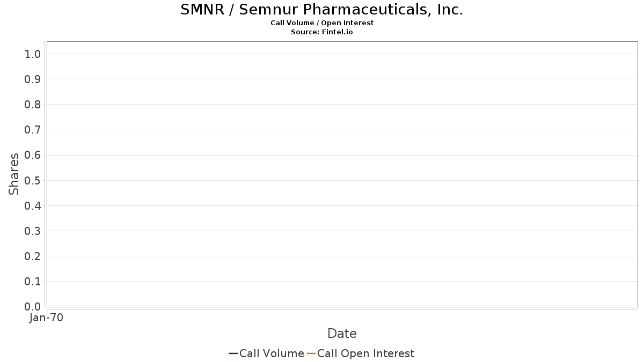Screen dimensions: 644x362
Task: Click the red Call Open Interest line swatch
Action: (311, 353)
